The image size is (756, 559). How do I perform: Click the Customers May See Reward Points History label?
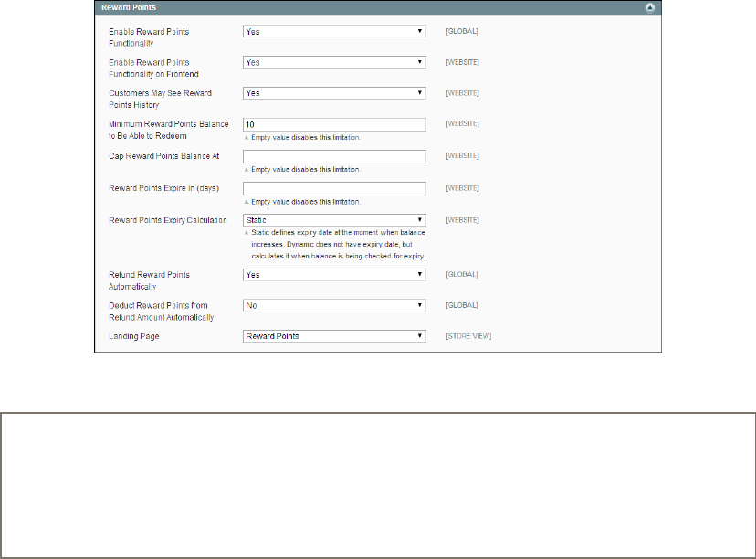coord(160,99)
